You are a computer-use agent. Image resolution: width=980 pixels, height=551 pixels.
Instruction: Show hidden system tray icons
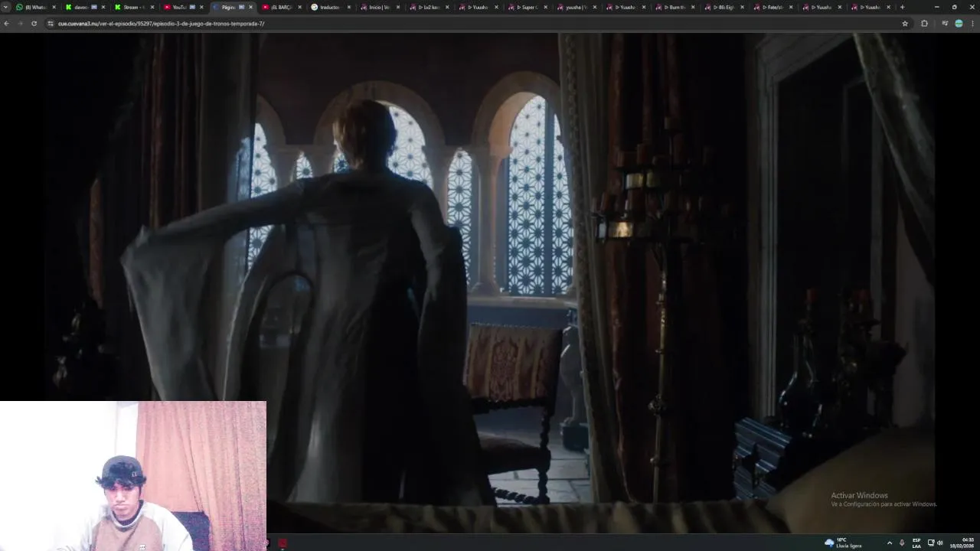[x=889, y=543]
